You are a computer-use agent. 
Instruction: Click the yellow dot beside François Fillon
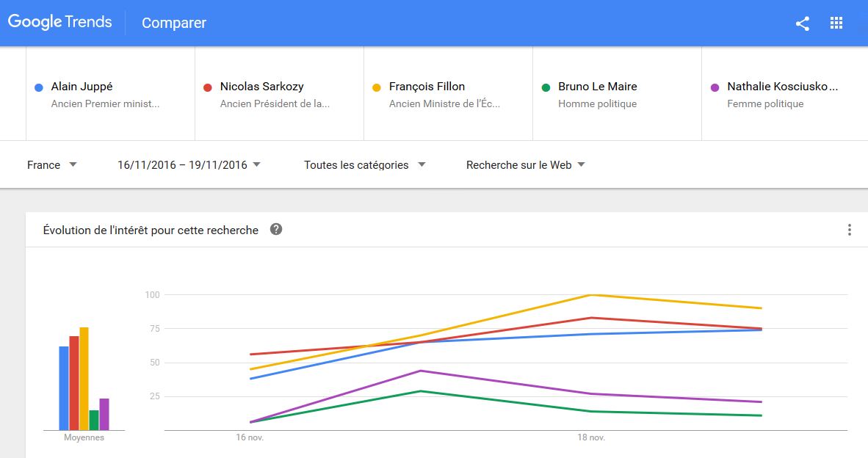tap(377, 87)
